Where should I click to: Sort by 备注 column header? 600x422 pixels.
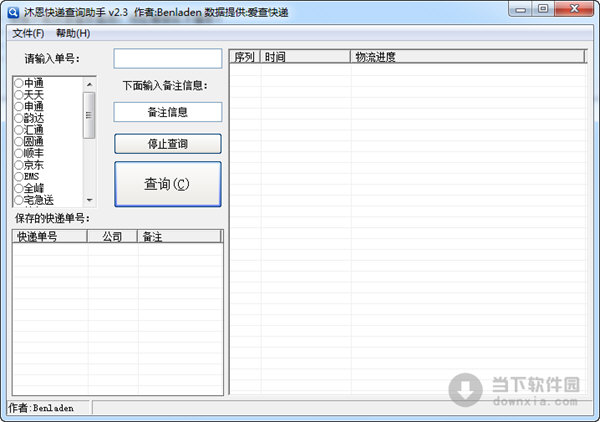tap(179, 237)
